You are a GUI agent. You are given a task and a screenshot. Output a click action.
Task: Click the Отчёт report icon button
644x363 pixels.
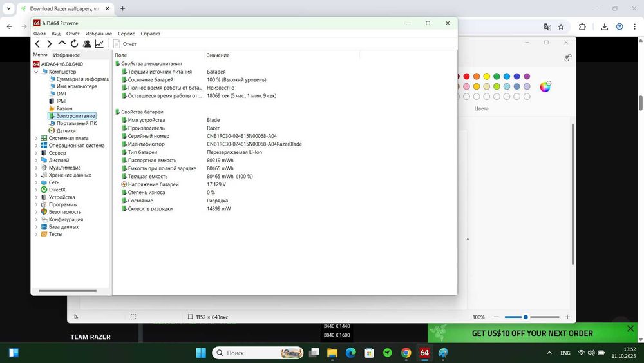[125, 44]
